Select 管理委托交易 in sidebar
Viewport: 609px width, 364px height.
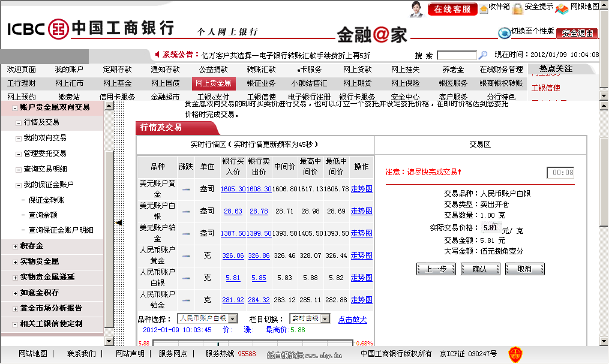click(45, 154)
